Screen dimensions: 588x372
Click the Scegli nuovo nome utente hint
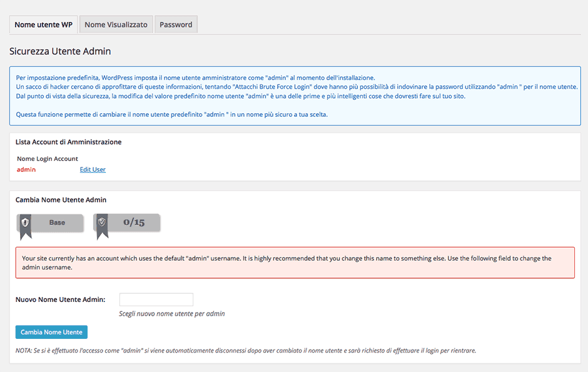click(171, 314)
